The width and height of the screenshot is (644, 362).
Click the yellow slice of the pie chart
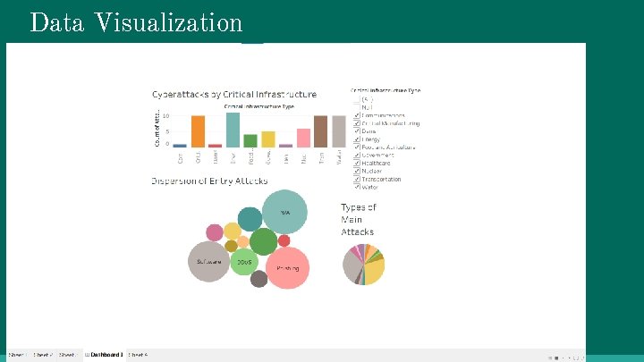click(375, 271)
